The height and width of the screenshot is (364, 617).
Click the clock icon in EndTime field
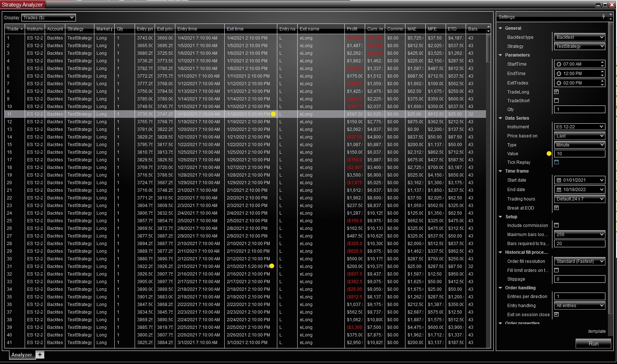(559, 74)
